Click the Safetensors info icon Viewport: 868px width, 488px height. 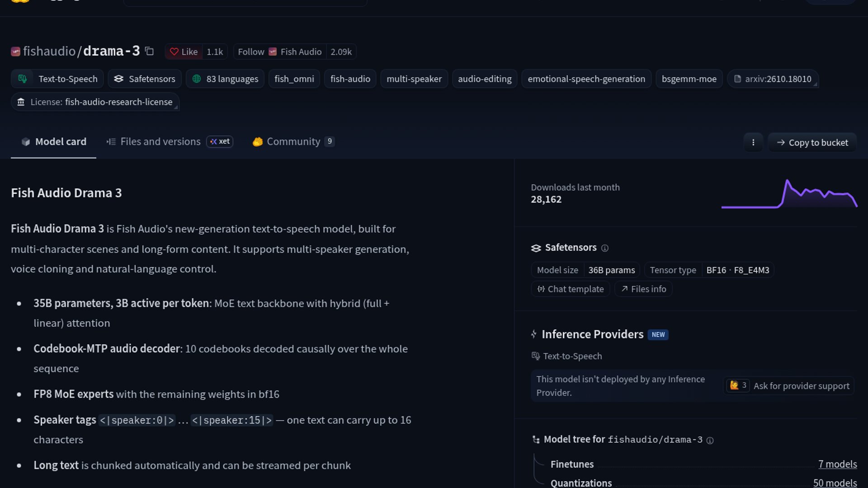coord(605,248)
